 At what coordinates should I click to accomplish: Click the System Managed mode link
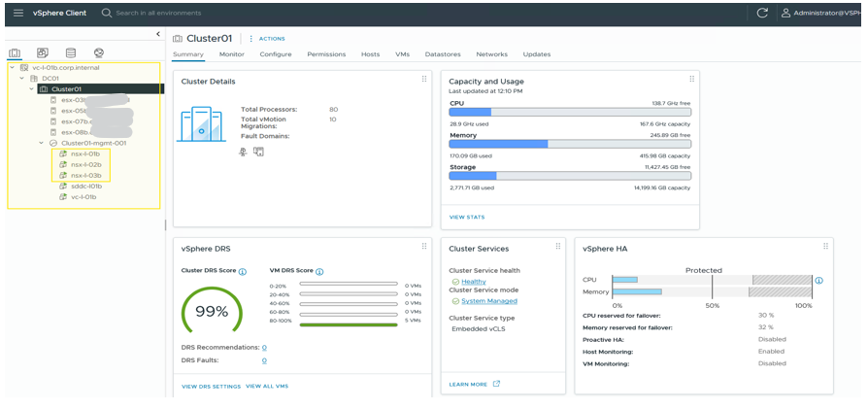(488, 301)
